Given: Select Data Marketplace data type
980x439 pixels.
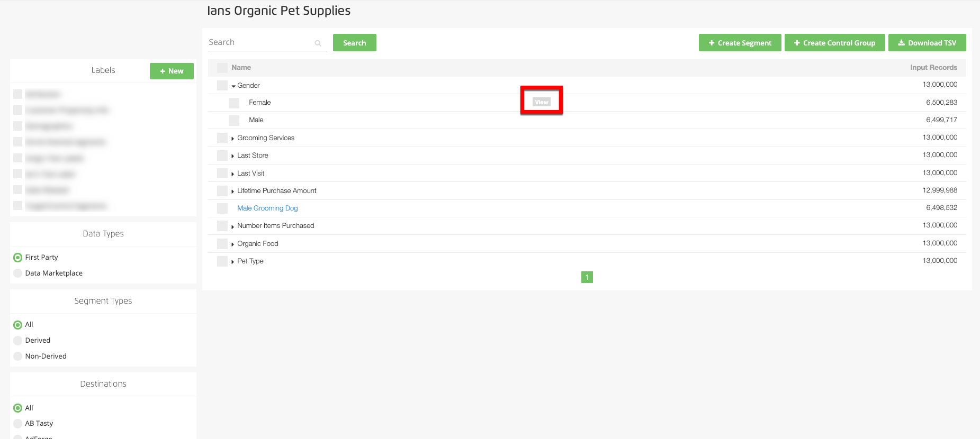Looking at the screenshot, I should click(x=18, y=273).
